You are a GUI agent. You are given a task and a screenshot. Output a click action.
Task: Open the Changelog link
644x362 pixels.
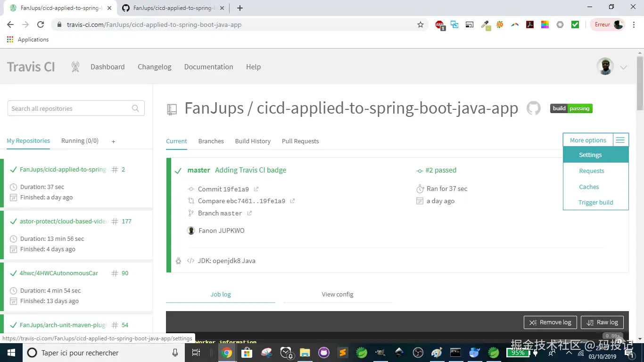click(155, 67)
